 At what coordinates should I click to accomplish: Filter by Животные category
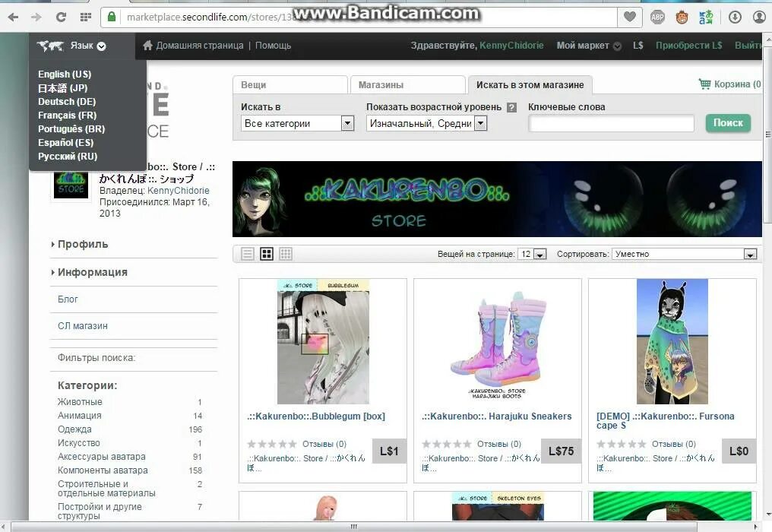[x=80, y=402]
